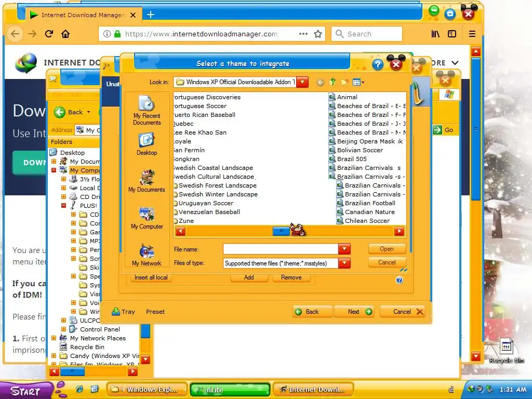Open My Computer in the places bar
Screen dimensions: 532x399
147,218
